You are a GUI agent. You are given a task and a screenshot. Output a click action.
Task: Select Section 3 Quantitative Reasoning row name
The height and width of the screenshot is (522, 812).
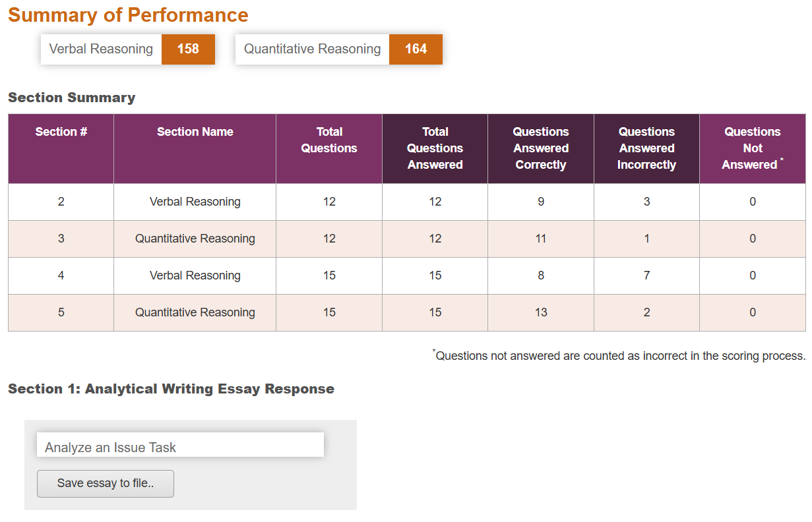(x=195, y=239)
